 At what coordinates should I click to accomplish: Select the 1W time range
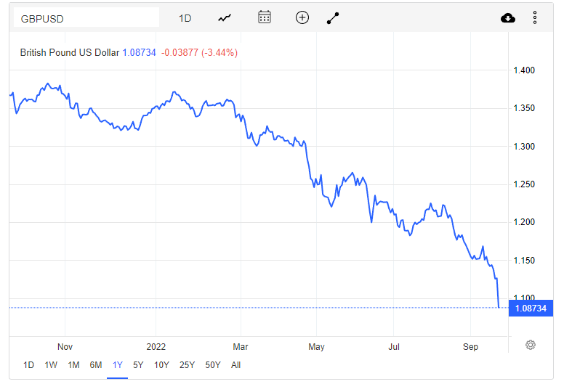pyautogui.click(x=51, y=365)
